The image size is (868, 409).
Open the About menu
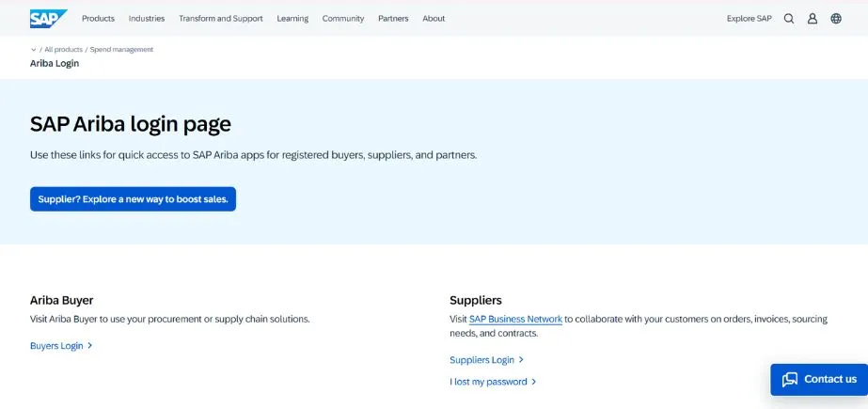click(434, 18)
